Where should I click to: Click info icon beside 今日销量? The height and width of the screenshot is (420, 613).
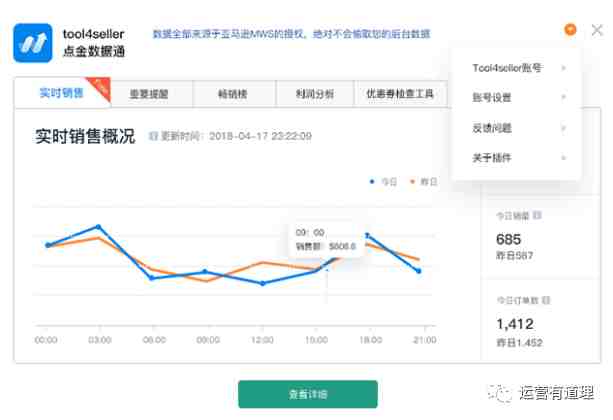[x=538, y=215]
